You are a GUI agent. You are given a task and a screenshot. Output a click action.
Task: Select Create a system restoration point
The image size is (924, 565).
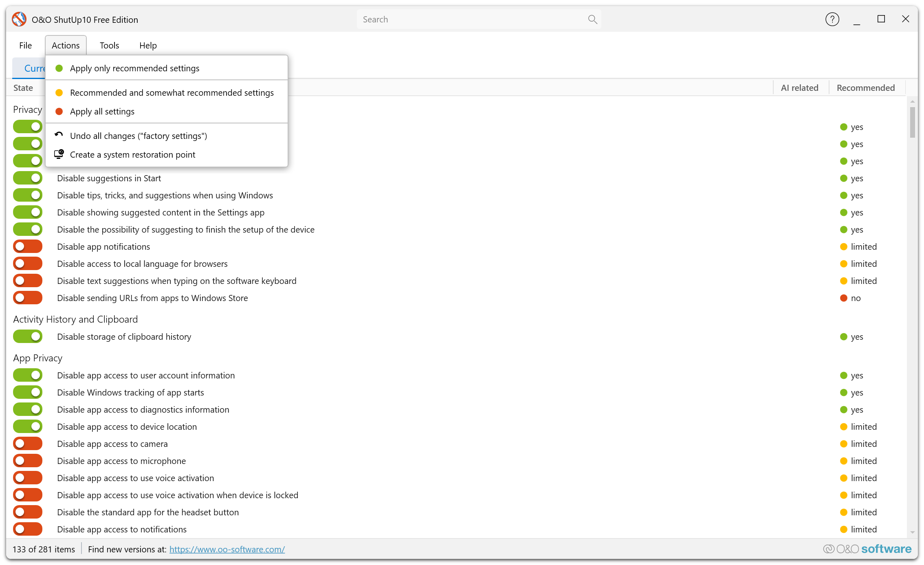tap(167, 154)
